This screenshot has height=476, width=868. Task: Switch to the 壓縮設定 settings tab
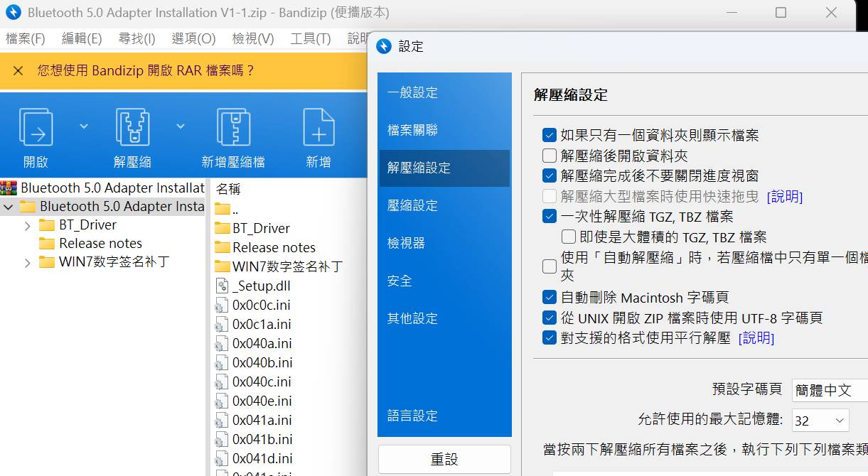pyautogui.click(x=444, y=205)
